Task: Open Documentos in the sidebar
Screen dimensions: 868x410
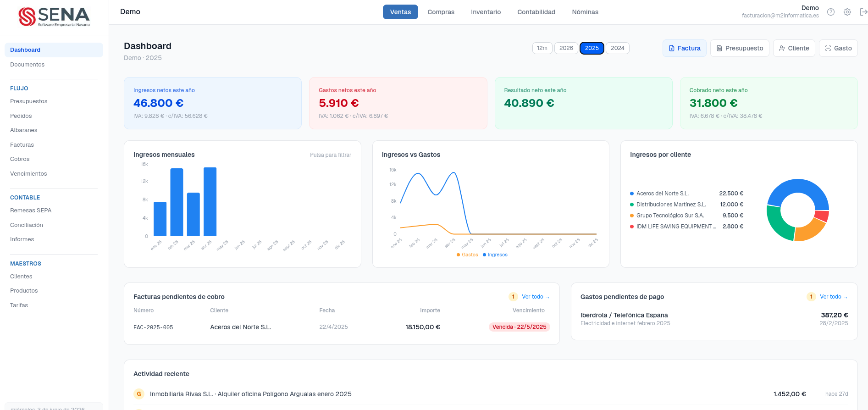Action: (x=54, y=65)
